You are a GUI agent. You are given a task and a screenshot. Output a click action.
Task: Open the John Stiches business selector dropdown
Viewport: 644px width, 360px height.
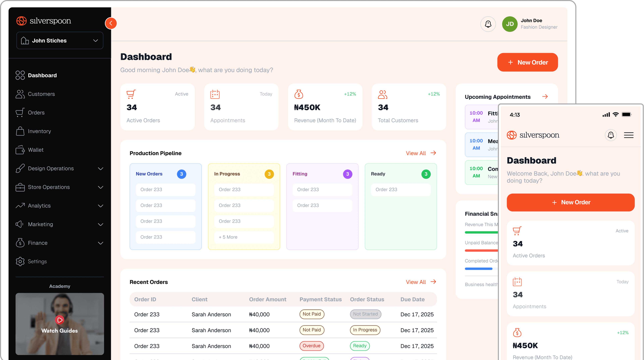click(60, 40)
